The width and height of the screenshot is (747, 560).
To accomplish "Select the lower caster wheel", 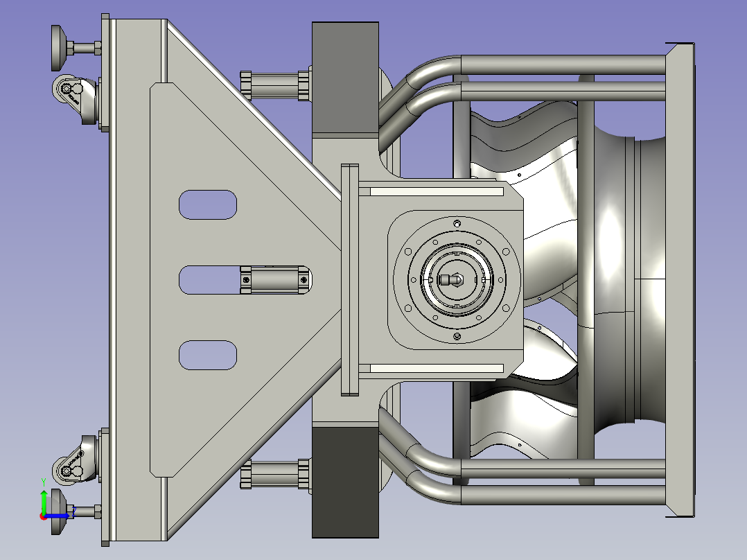I will tap(66, 471).
